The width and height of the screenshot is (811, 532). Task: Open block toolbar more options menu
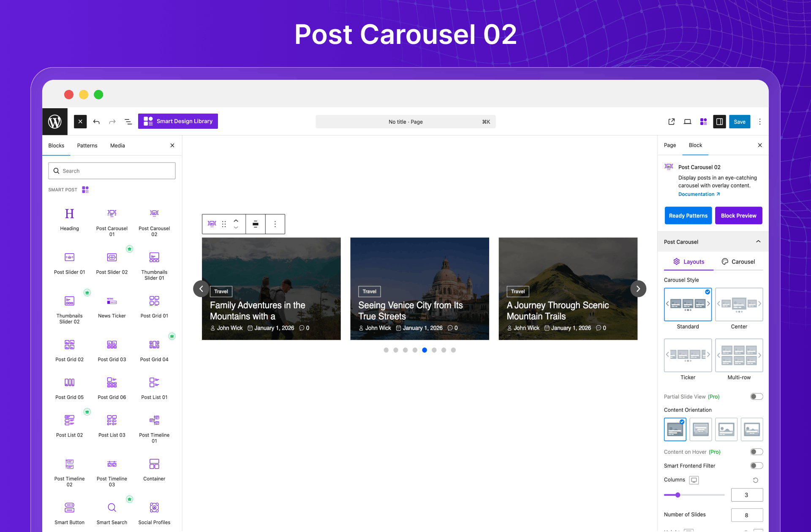(275, 224)
